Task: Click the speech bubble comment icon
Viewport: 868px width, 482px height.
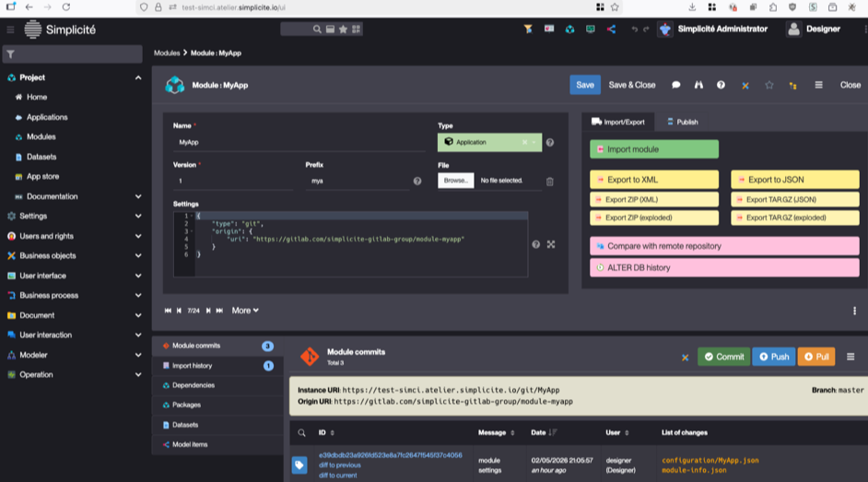Action: pos(675,85)
